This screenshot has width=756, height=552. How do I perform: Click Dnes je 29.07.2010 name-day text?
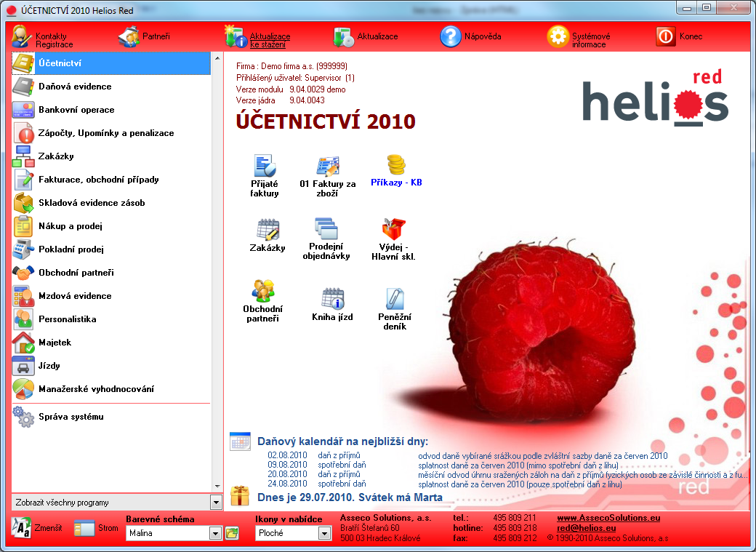tap(350, 497)
